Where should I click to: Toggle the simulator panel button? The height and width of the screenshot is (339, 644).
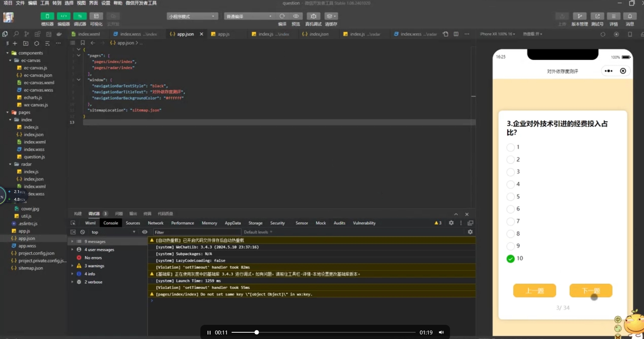[47, 16]
